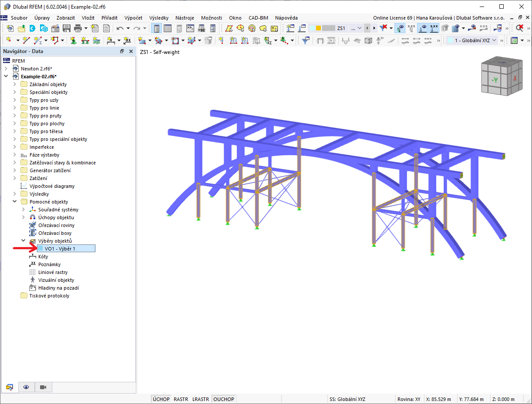Expand the Základní objekty folder
Viewport: 532px width, 404px height.
pos(15,84)
